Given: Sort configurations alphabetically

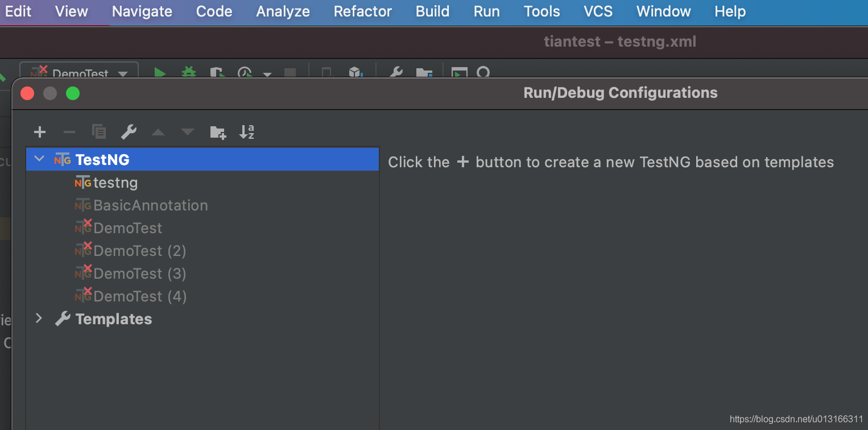Looking at the screenshot, I should pos(247,132).
